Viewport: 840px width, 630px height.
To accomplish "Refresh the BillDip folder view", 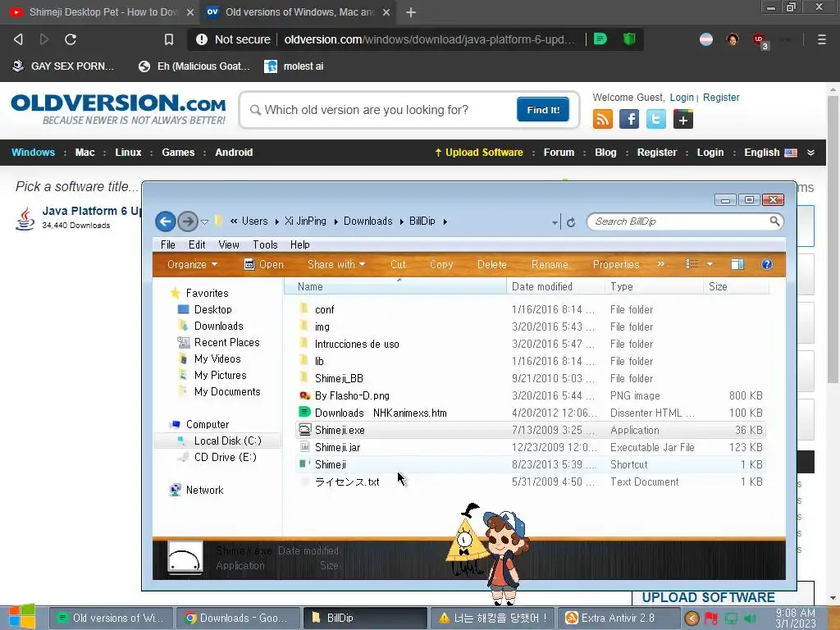I will point(571,222).
